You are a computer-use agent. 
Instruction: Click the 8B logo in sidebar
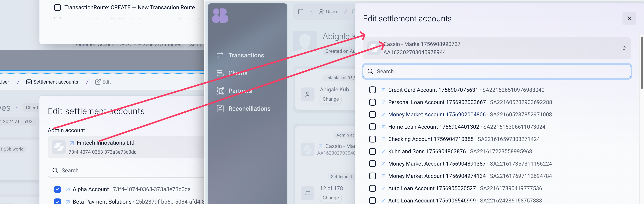point(220,16)
